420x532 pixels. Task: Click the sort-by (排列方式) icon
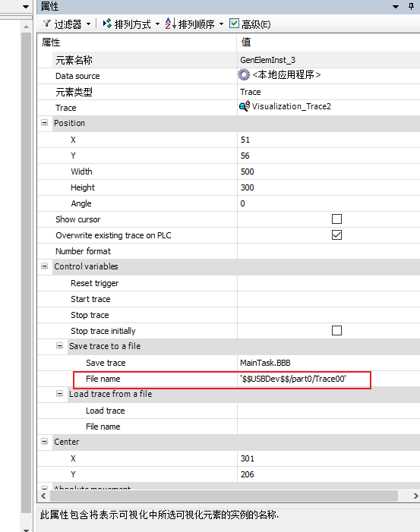click(107, 24)
